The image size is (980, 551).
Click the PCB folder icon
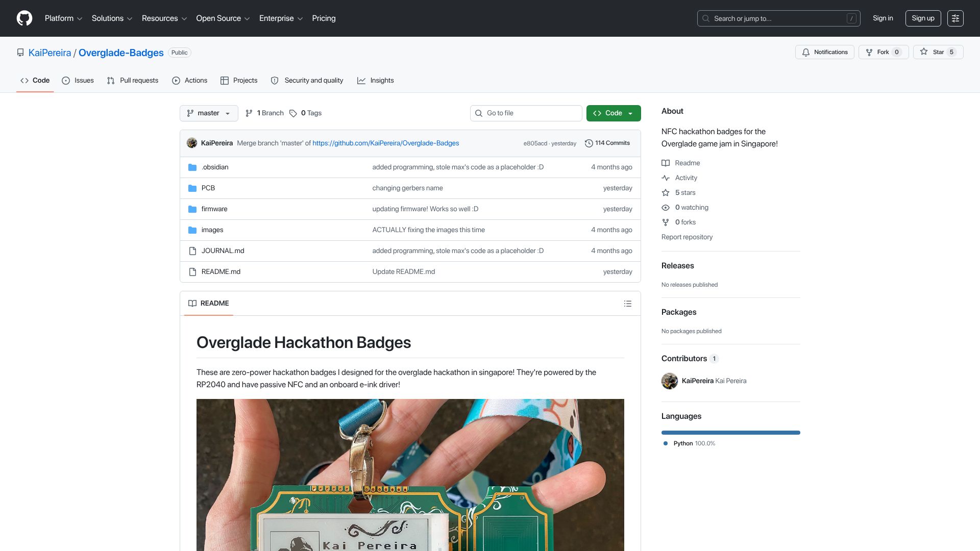tap(192, 188)
